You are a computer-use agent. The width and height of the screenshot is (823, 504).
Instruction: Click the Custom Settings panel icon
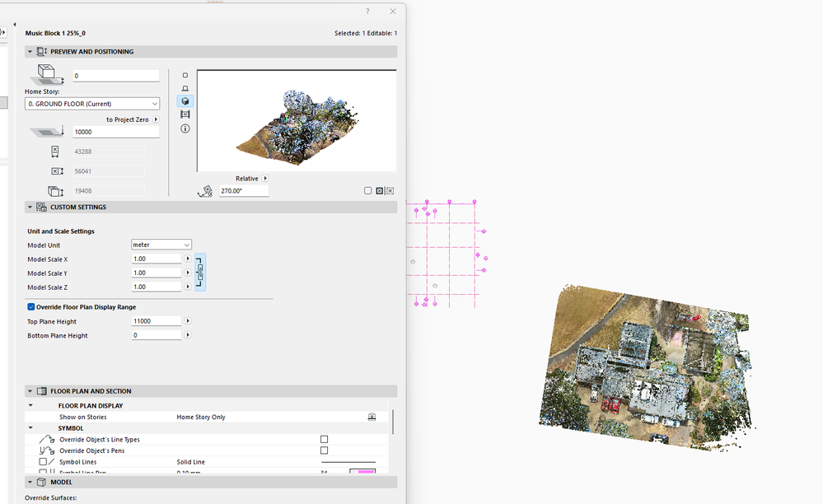point(41,208)
